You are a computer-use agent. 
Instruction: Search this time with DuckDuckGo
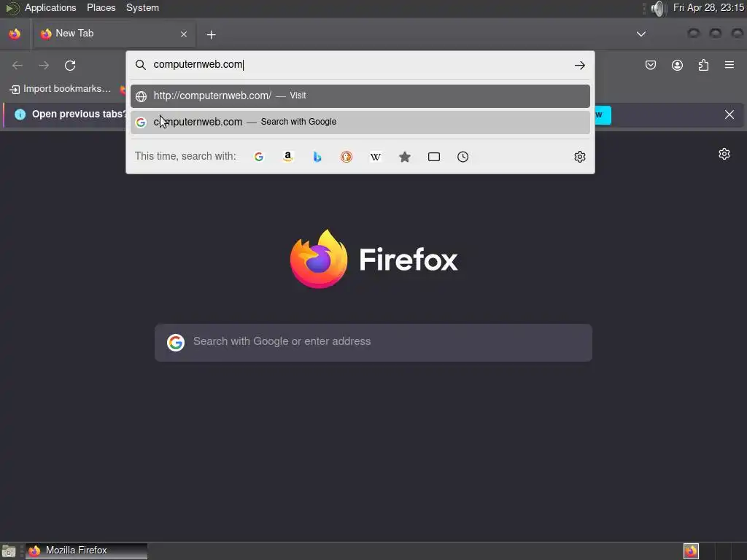pos(347,157)
